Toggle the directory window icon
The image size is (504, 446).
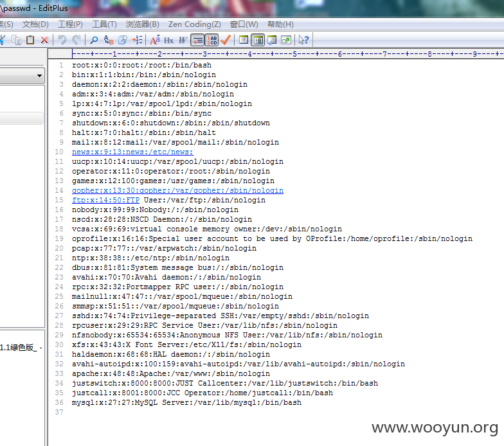(258, 40)
